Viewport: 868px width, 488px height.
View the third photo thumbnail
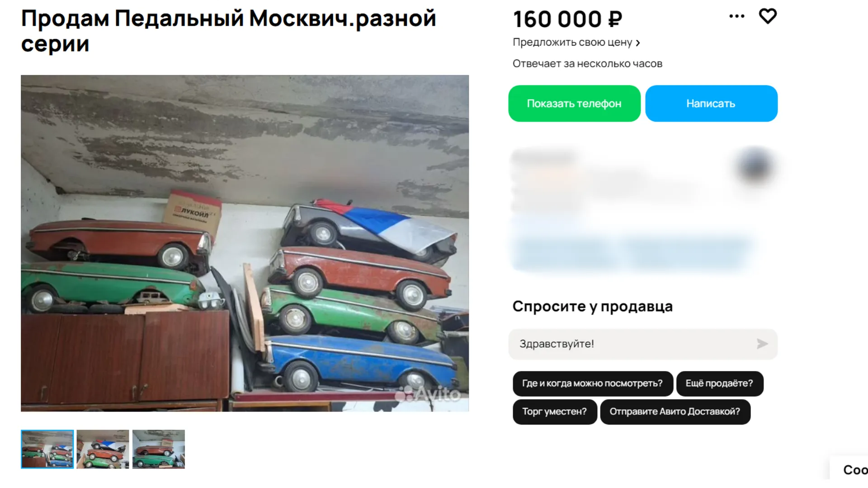click(x=159, y=449)
